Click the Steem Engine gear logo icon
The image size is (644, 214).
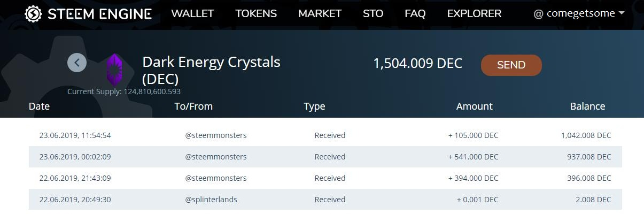(34, 14)
